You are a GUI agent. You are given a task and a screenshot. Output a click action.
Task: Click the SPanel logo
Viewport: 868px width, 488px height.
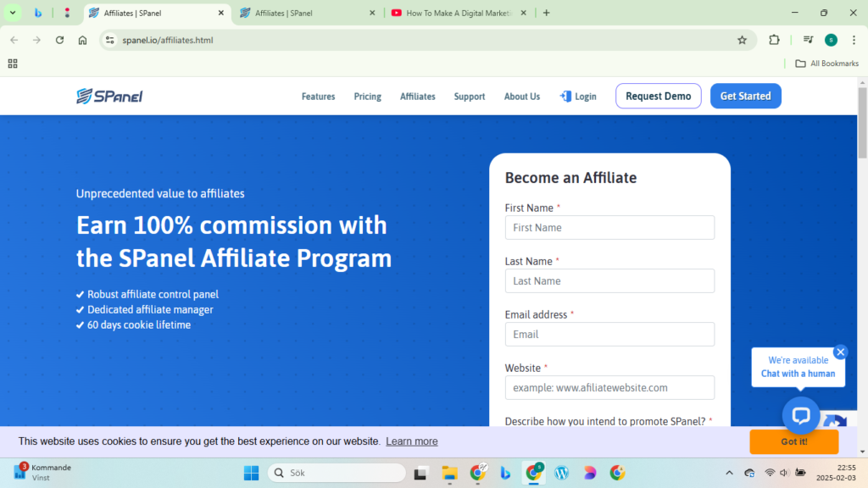point(109,97)
